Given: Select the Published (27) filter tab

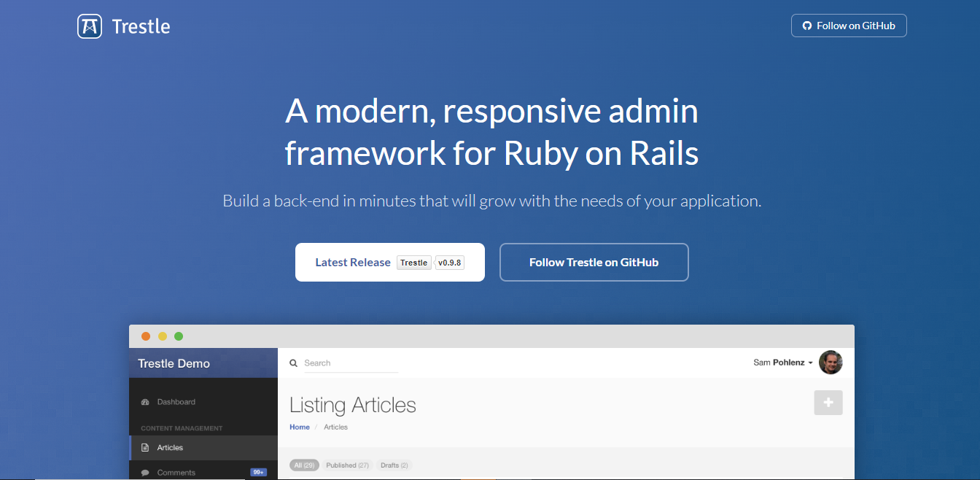Looking at the screenshot, I should (347, 465).
